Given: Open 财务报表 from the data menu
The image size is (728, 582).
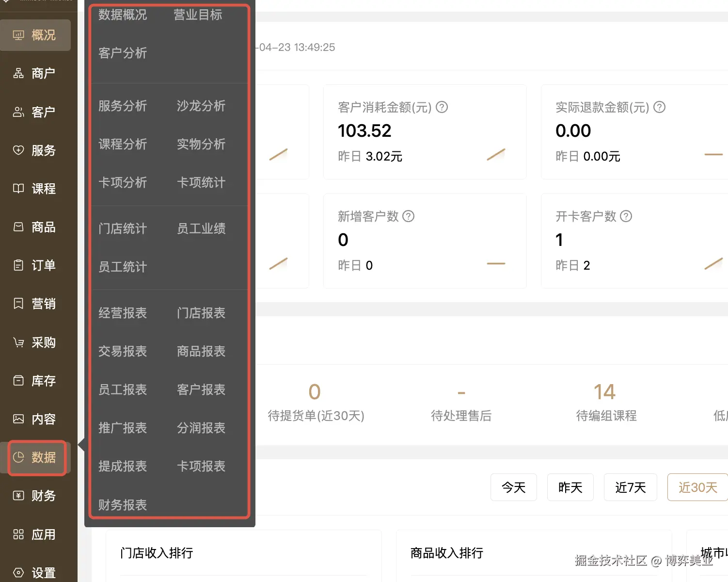Looking at the screenshot, I should [122, 504].
